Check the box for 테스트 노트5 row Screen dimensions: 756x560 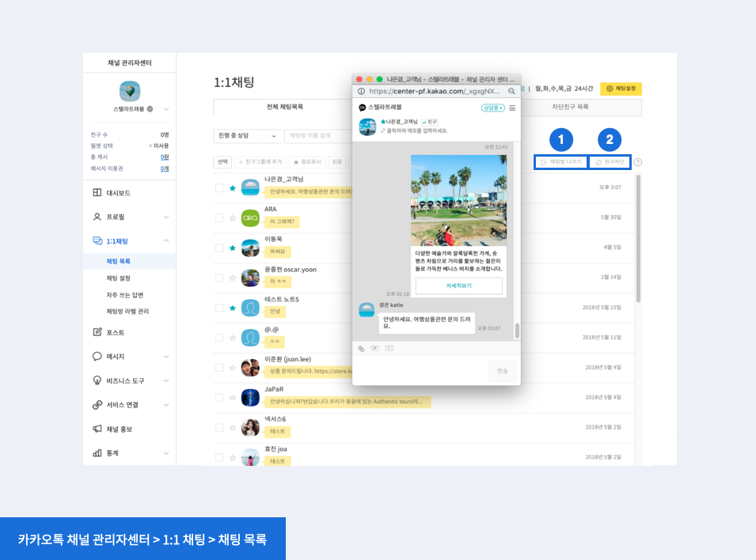[219, 308]
